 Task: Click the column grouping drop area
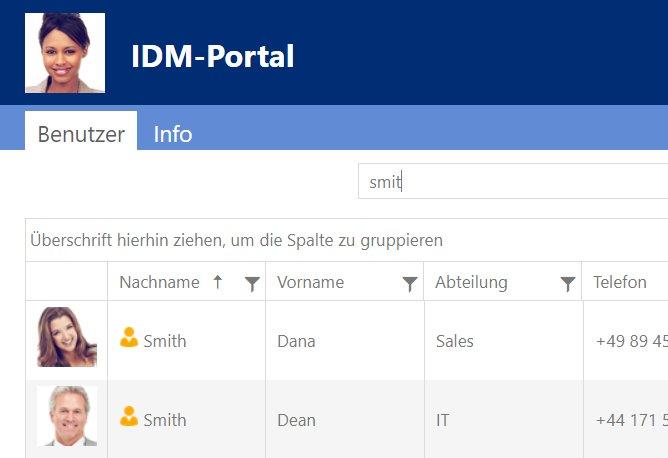coord(236,241)
